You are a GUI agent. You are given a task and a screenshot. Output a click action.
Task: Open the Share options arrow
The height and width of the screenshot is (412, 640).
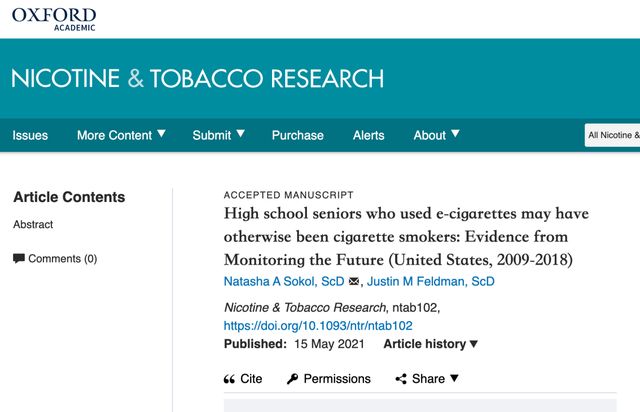click(x=454, y=378)
